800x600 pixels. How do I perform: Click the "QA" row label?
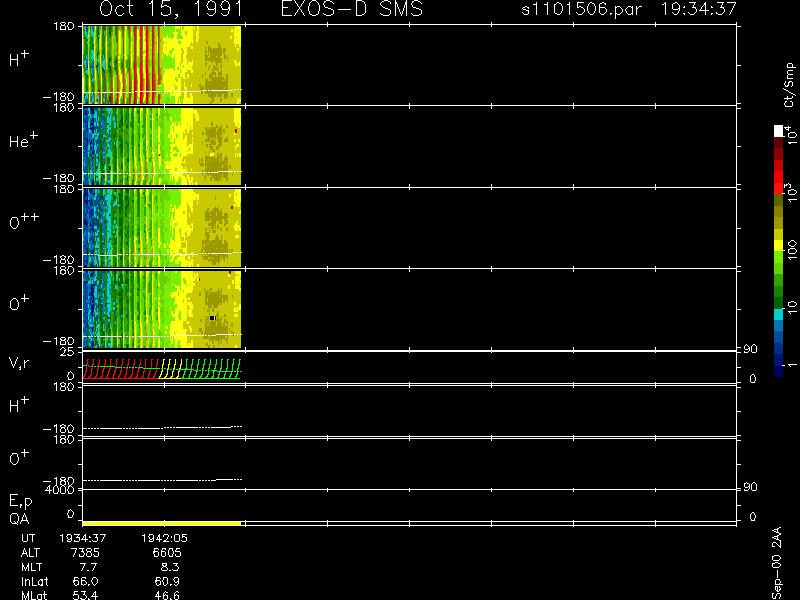[x=19, y=519]
